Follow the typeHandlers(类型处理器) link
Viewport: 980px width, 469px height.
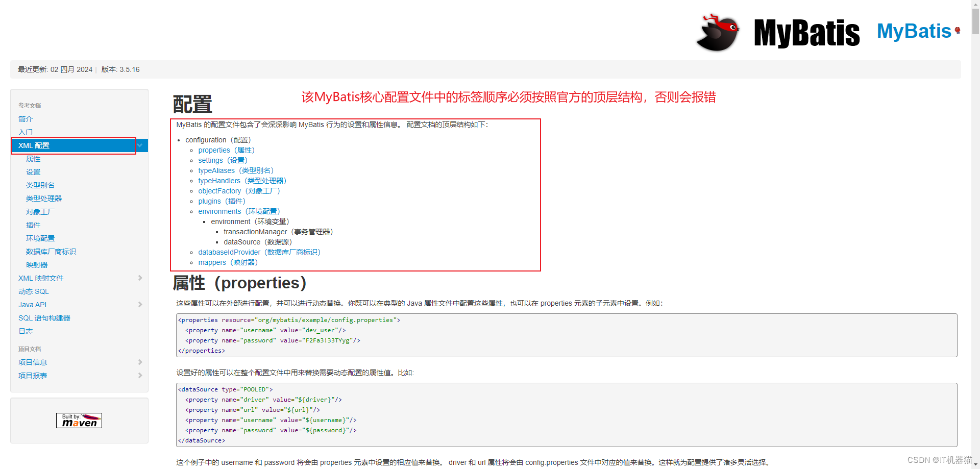(x=242, y=181)
